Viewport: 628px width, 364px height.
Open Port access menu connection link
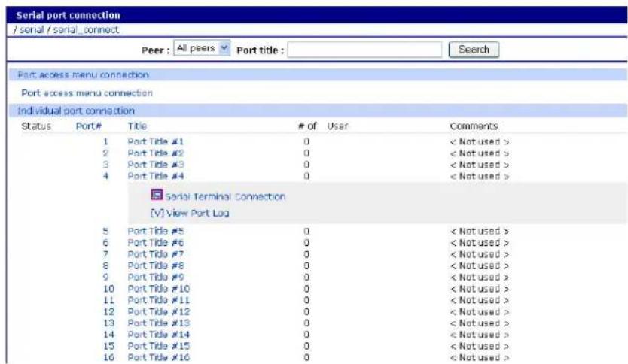[87, 93]
